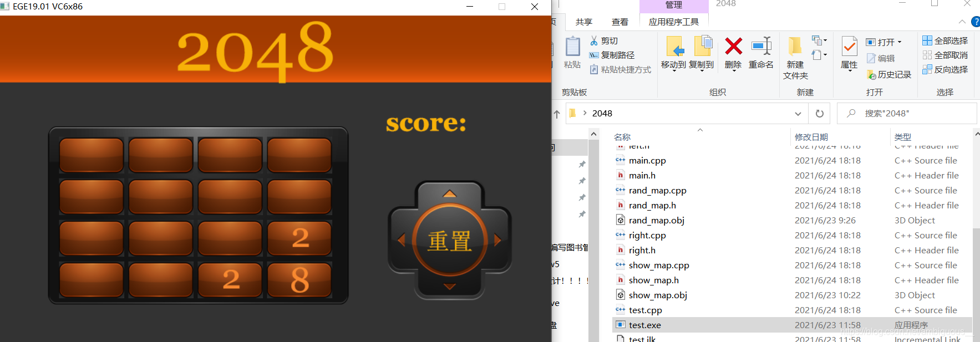
Task: Click the 2048 breadcrumb in the address bar
Action: [x=602, y=114]
